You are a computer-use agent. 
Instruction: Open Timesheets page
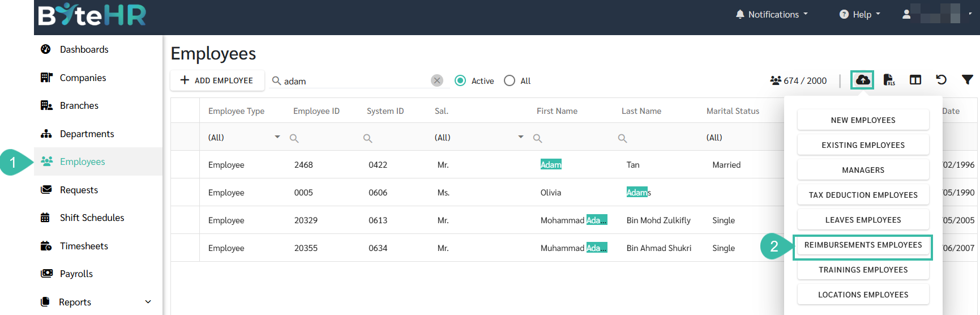coord(84,246)
